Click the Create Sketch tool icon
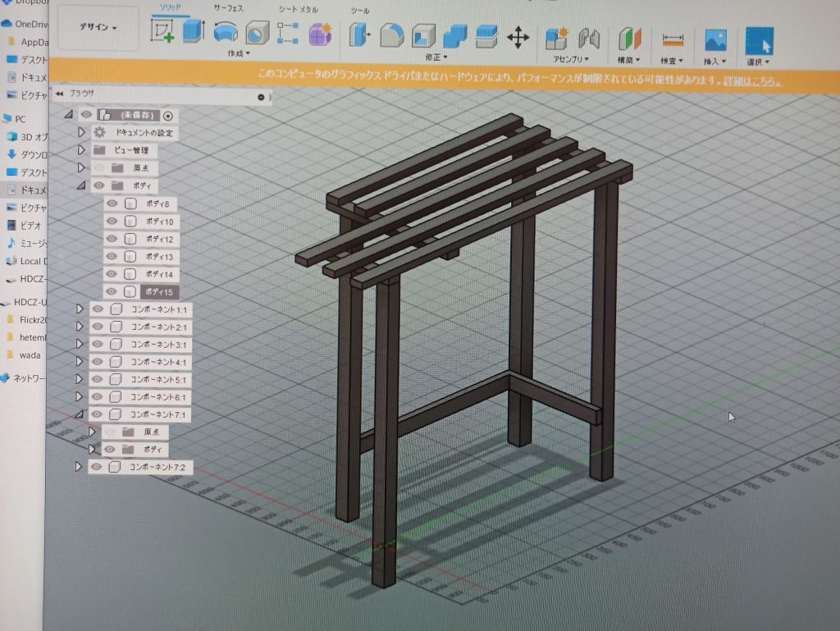 tap(162, 32)
